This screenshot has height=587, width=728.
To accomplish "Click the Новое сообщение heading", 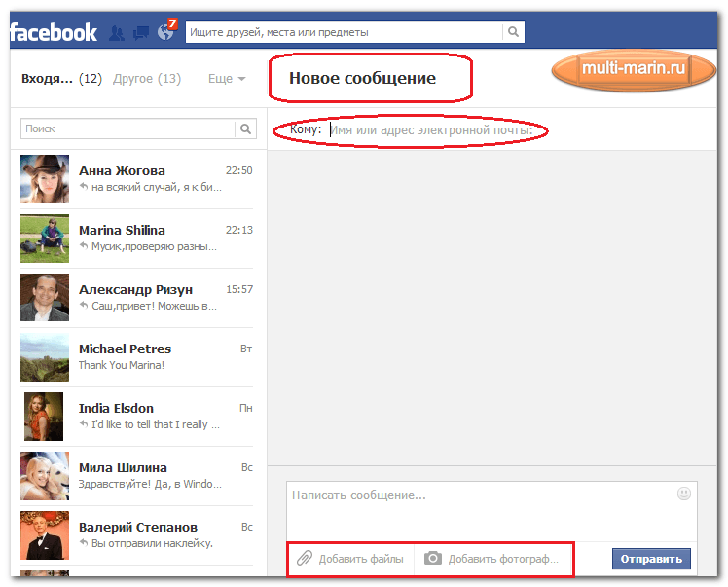I will pos(363,78).
